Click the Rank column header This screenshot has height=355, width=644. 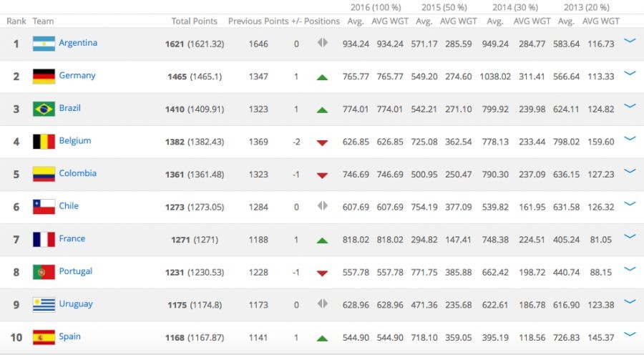pyautogui.click(x=16, y=21)
